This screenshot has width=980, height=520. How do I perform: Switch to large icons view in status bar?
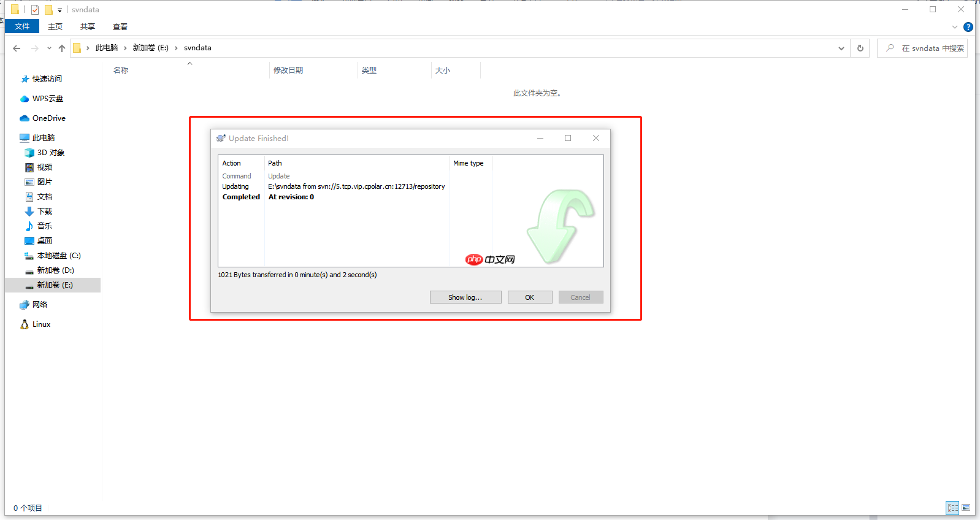(966, 508)
